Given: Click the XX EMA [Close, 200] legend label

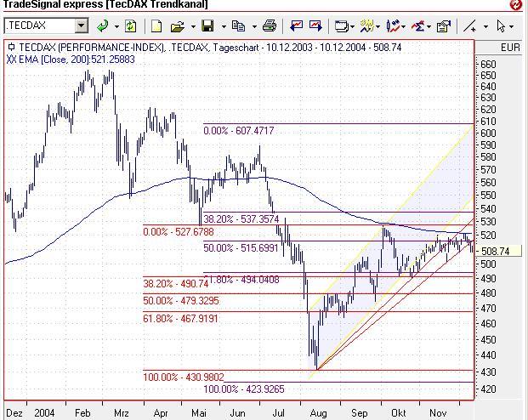Looking at the screenshot, I should click(x=71, y=60).
